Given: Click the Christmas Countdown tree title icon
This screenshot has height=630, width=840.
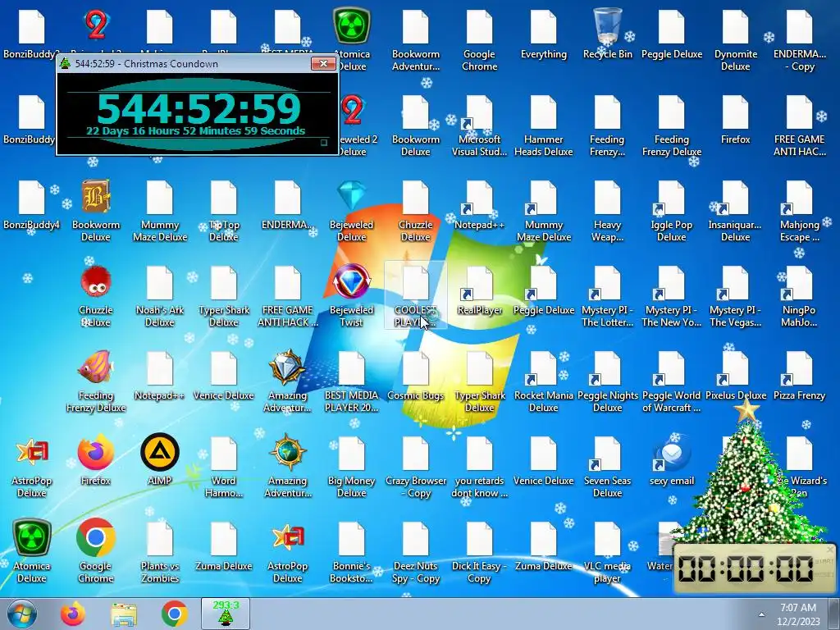Looking at the screenshot, I should pos(65,63).
